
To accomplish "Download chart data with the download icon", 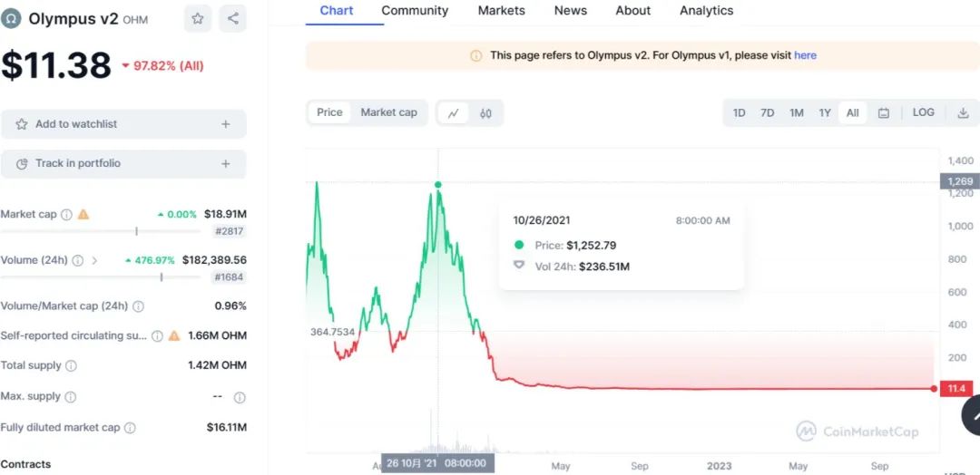I will point(963,113).
